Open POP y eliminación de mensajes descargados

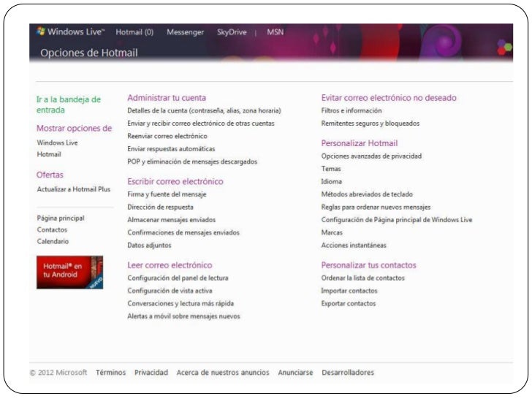(192, 161)
